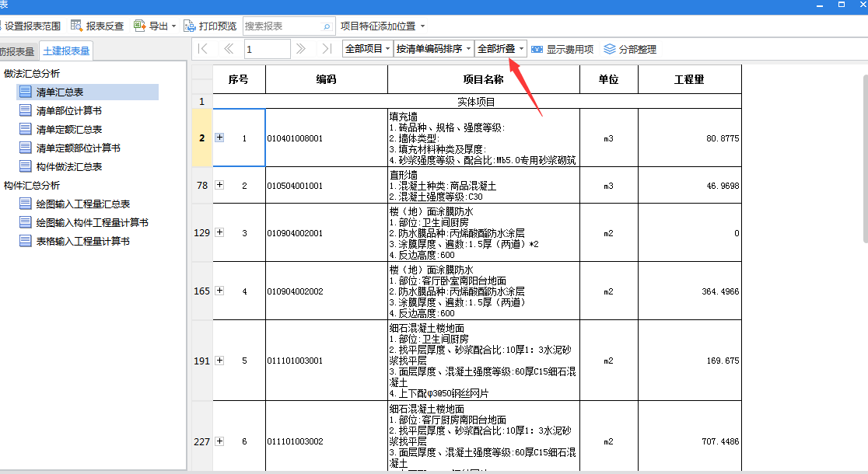868x474 pixels.
Task: Select code cell 010904002002
Action: coord(327,291)
